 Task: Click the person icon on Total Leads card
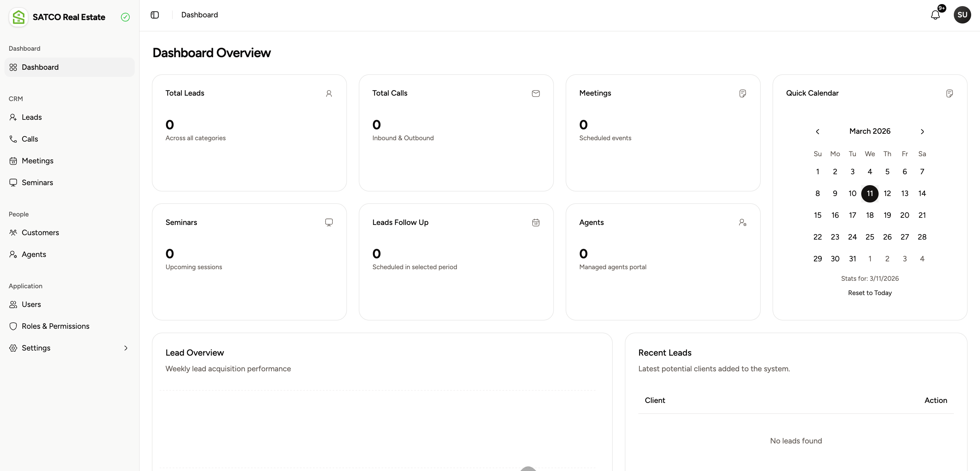click(329, 94)
